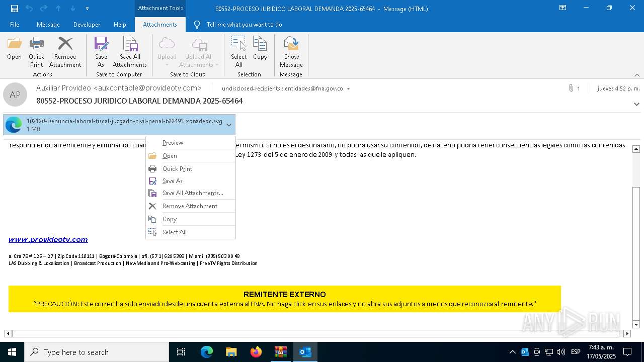Click the Ribbon Display Options button
The width and height of the screenshot is (644, 362).
[x=562, y=8]
